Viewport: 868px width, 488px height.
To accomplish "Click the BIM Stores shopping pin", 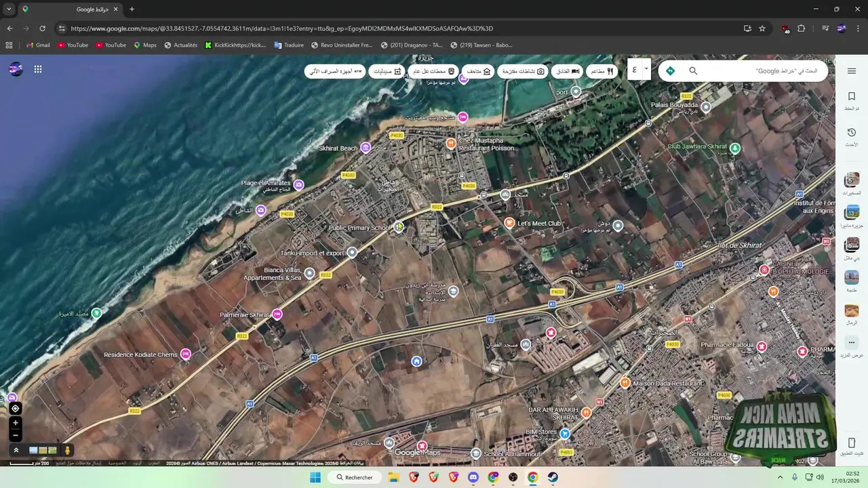I will tap(565, 433).
